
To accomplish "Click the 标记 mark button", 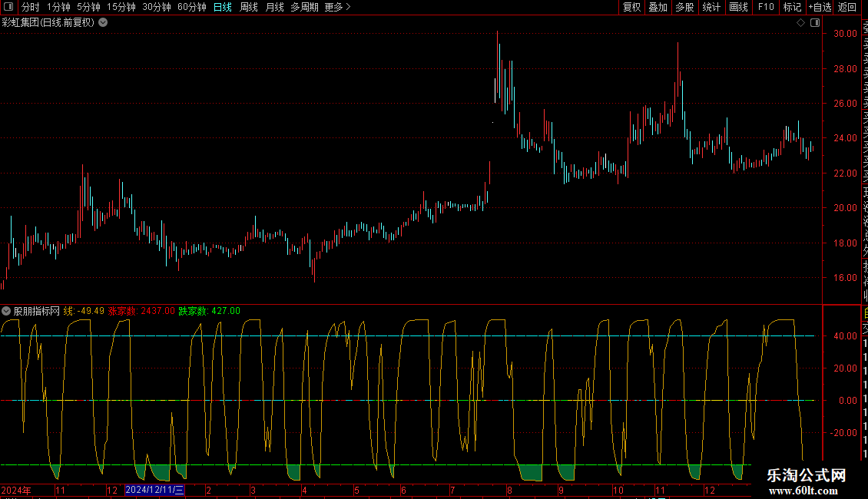I will [792, 7].
